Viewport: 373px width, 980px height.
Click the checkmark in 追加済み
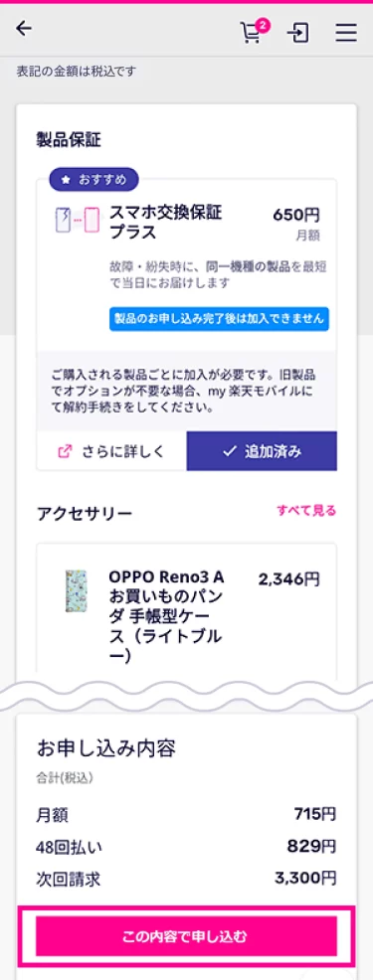(x=228, y=451)
